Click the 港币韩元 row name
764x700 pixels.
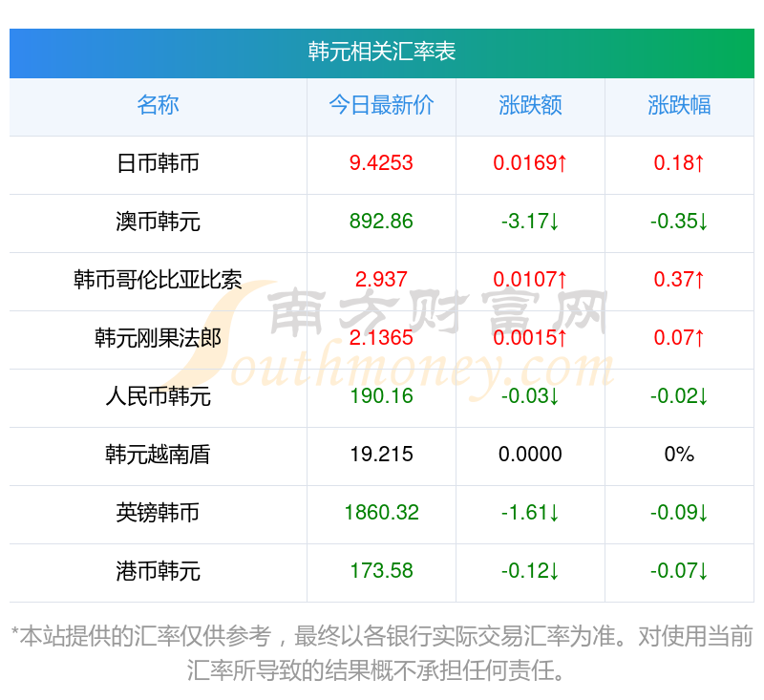click(158, 571)
